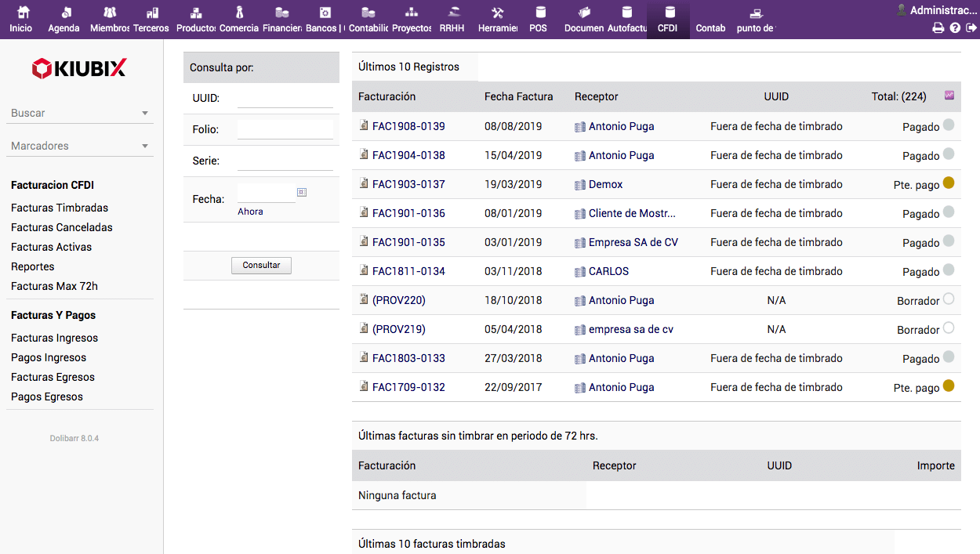Expand the Marcadores dropdown
Screen dimensions: 980x554
point(80,147)
